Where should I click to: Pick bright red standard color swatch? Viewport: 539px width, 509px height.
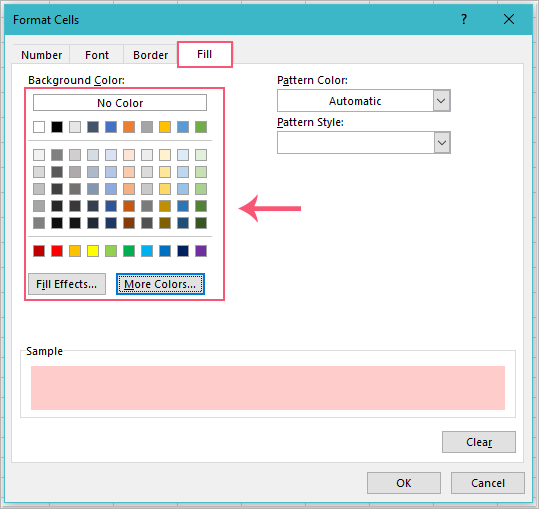pyautogui.click(x=57, y=251)
